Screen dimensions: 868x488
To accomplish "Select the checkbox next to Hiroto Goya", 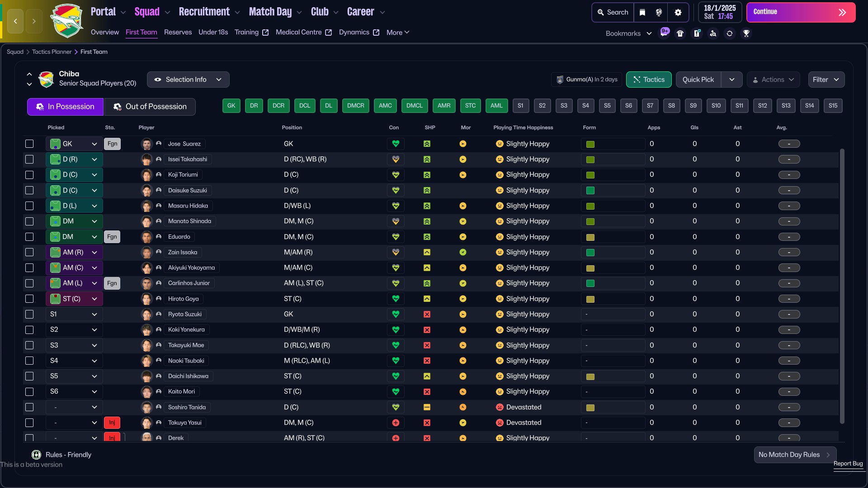I will [29, 299].
